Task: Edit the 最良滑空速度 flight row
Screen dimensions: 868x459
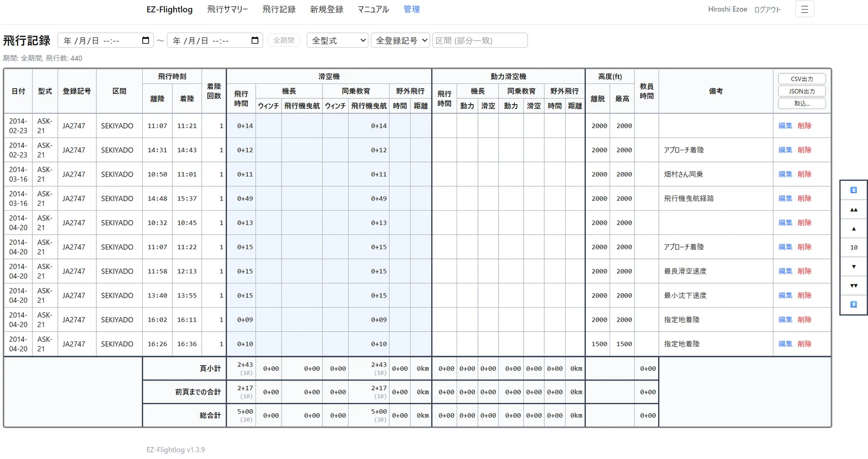Action: (x=785, y=271)
